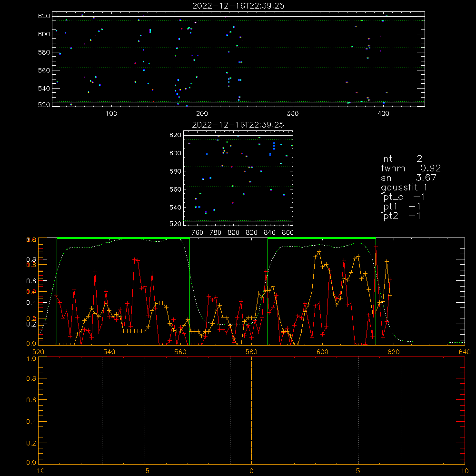Pick the "ipt2 -1" readout line
The height and width of the screenshot is (476, 476).
tap(401, 216)
